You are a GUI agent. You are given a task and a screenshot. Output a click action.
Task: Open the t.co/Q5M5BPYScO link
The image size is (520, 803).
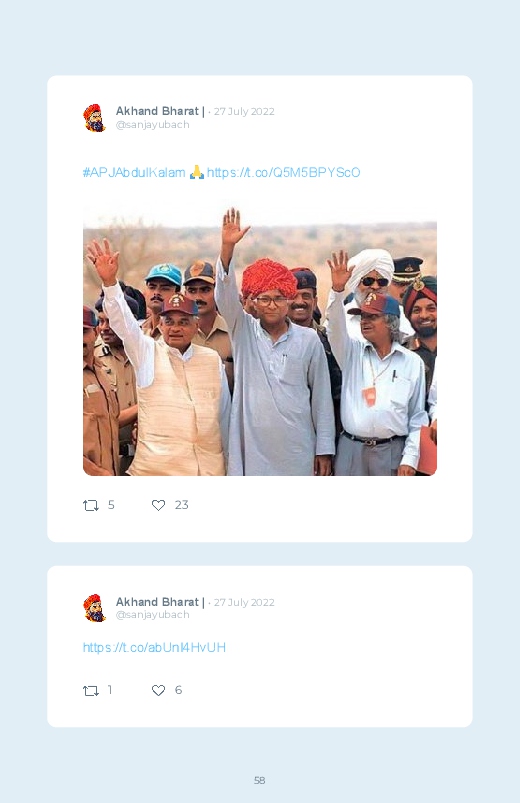pos(283,173)
